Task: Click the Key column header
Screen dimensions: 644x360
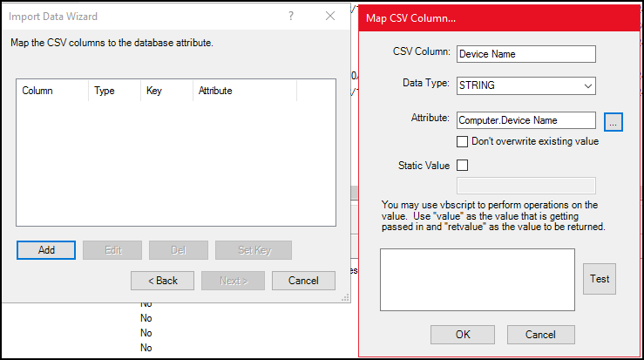Action: coord(166,91)
